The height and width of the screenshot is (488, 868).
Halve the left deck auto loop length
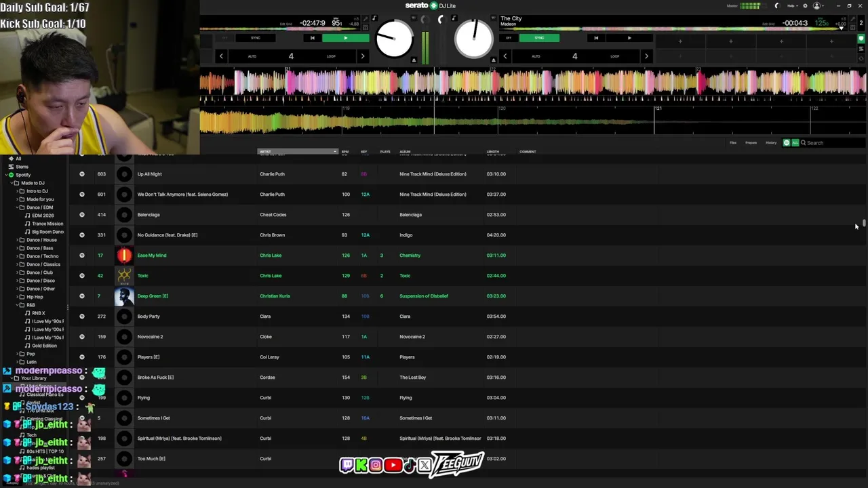(221, 56)
